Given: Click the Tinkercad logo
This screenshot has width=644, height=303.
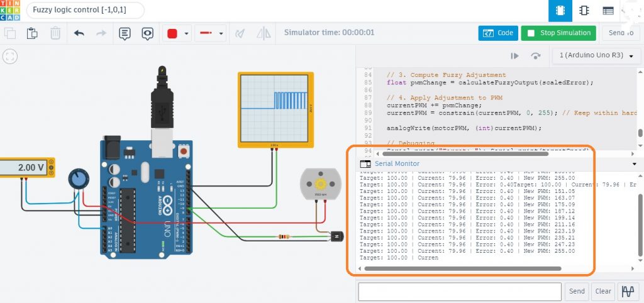Looking at the screenshot, I should pyautogui.click(x=9, y=10).
